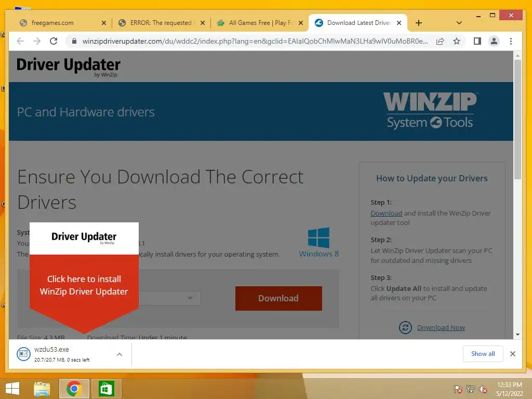
Task: Click the muted volume tray icon
Action: [x=483, y=389]
